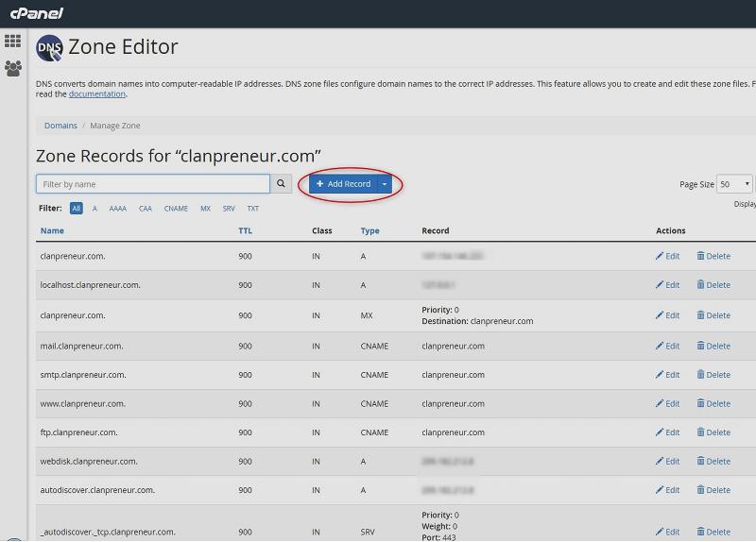Select the MX type cell
Viewport: 756px width, 542px height.
367,315
